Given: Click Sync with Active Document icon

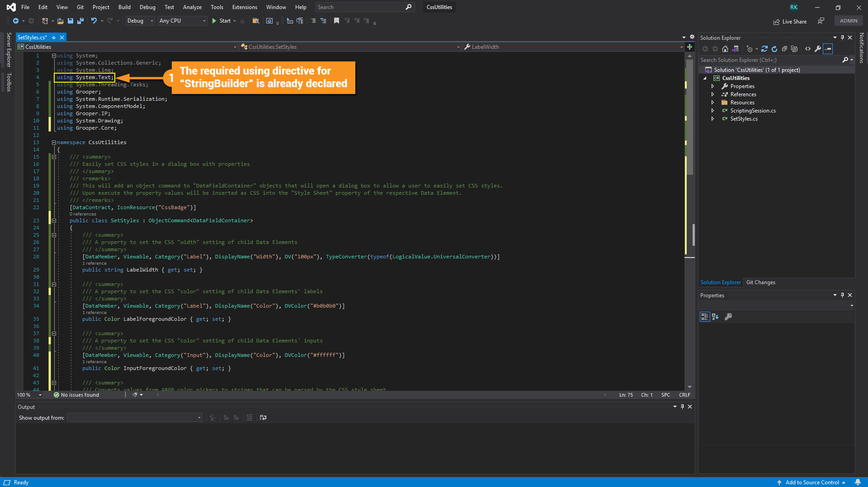Looking at the screenshot, I should pos(764,49).
